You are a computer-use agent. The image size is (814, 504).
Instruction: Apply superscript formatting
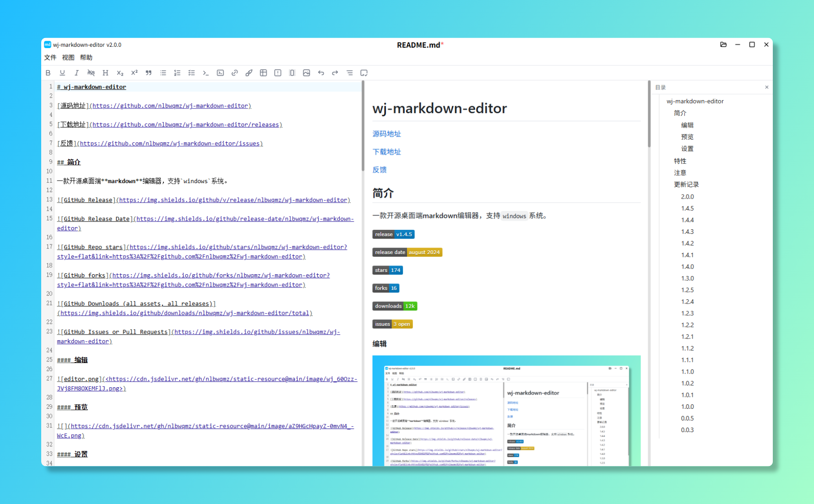point(134,73)
